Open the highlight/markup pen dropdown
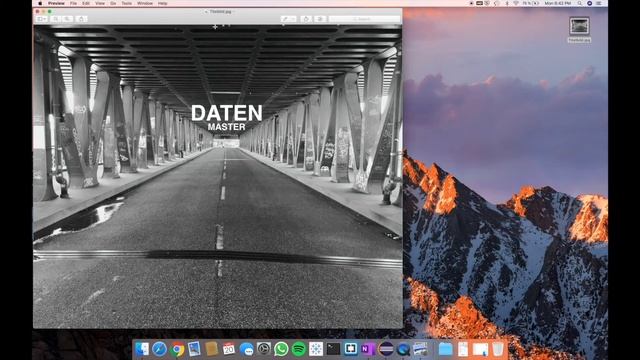 tap(288, 19)
